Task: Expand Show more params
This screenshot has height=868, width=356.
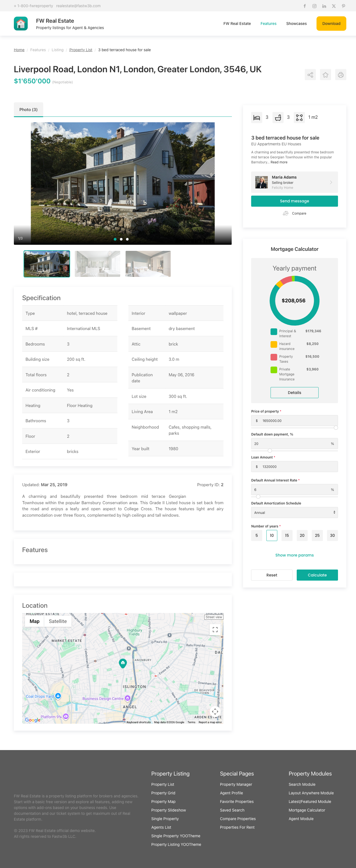Action: (294, 555)
